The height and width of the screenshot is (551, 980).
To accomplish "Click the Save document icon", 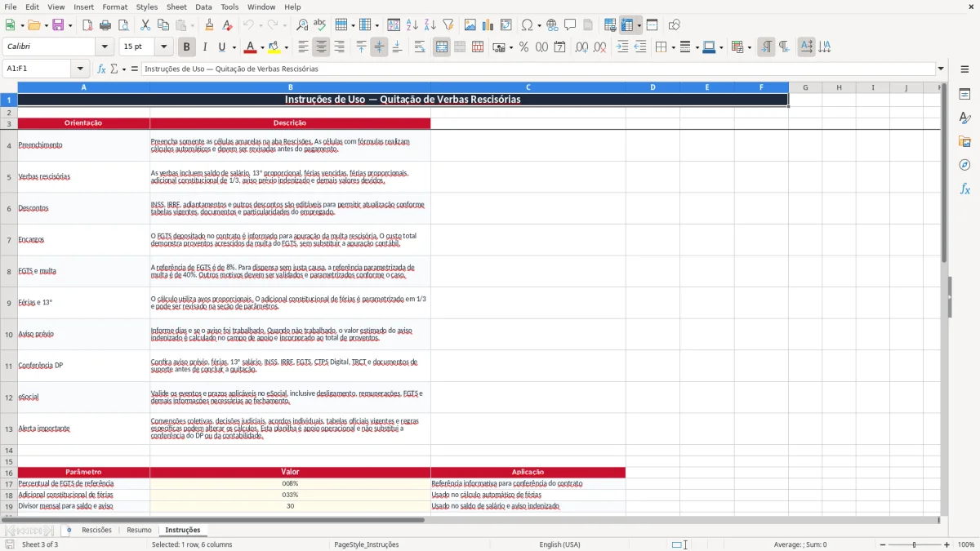I will (58, 25).
